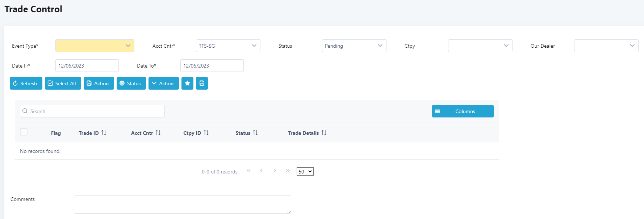Screen dimensions: 644x219
Task: Sort by Acct Cntr column arrows
Action: pyautogui.click(x=158, y=133)
